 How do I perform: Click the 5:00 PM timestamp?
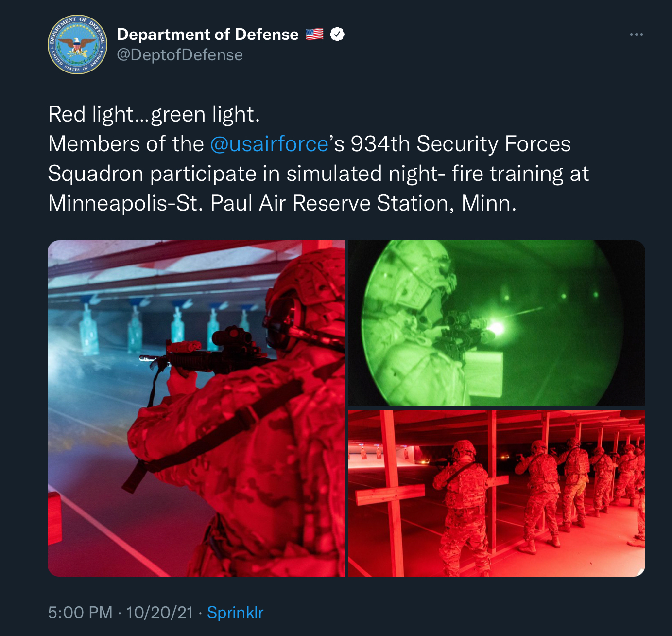[x=80, y=612]
